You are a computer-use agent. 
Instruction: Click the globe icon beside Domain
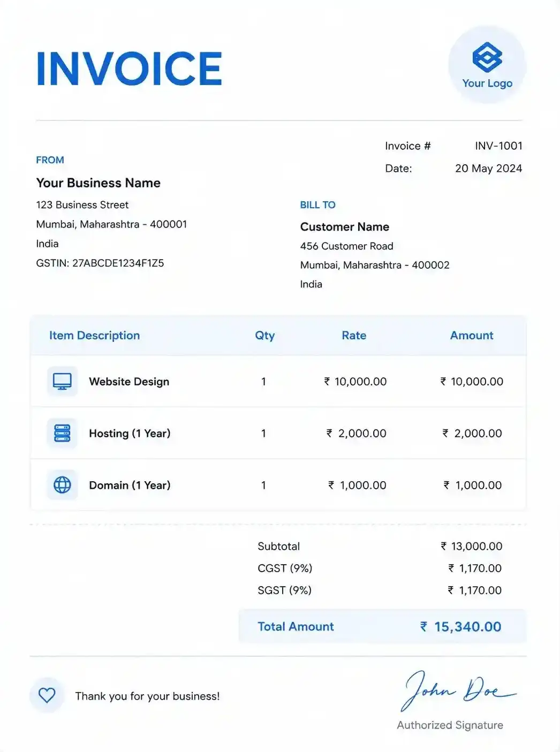point(62,485)
